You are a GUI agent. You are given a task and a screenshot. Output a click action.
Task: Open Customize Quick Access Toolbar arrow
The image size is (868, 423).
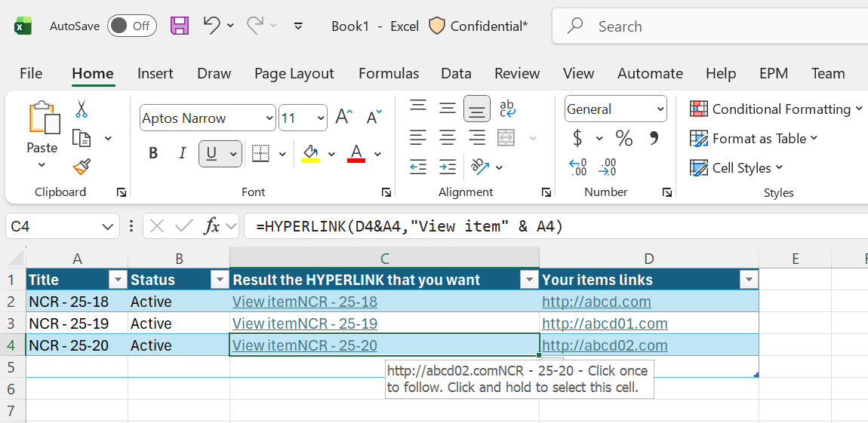[298, 26]
